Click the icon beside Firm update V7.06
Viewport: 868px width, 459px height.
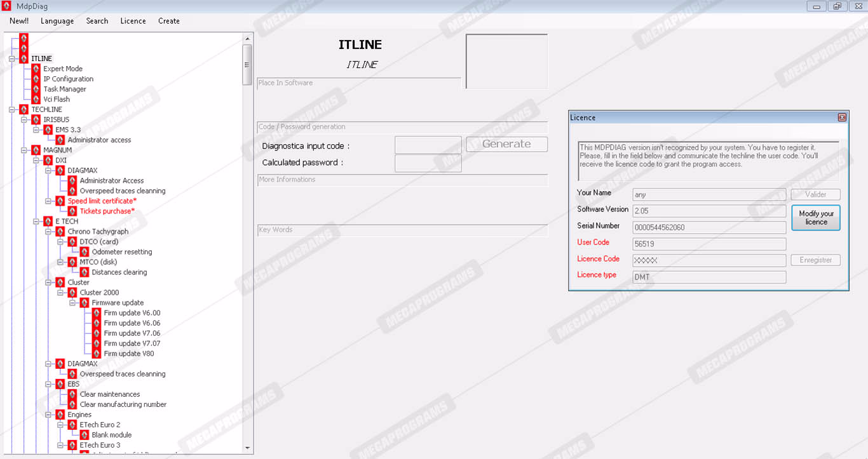point(96,333)
